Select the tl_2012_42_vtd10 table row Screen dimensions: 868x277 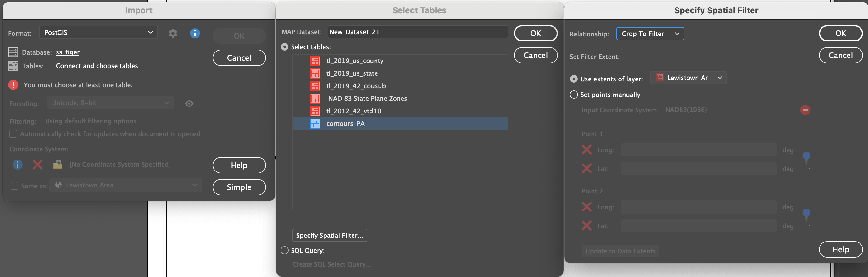click(400, 111)
